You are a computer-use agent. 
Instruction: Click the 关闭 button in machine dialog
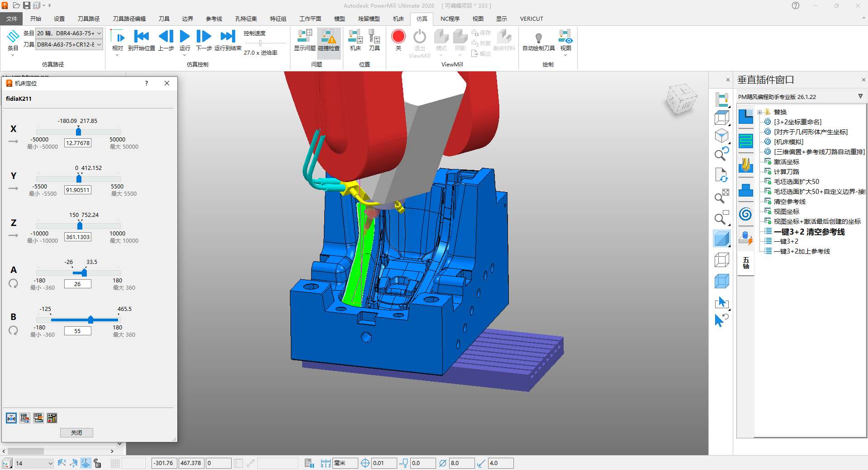point(76,432)
